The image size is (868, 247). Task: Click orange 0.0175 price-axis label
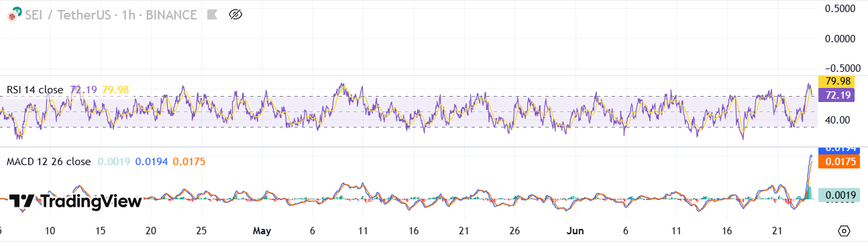point(838,162)
